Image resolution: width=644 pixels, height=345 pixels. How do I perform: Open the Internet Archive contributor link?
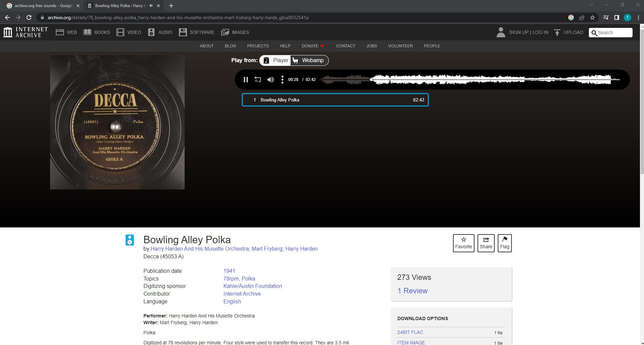[242, 294]
